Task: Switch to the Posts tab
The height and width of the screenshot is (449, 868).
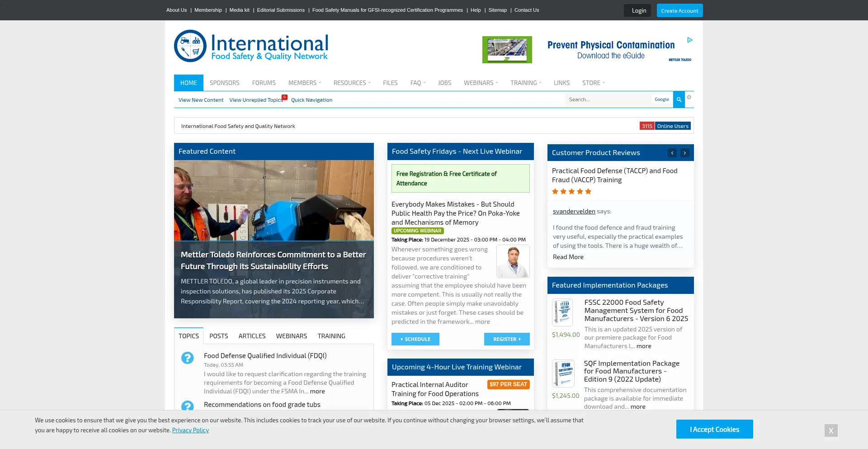Action: [218, 336]
